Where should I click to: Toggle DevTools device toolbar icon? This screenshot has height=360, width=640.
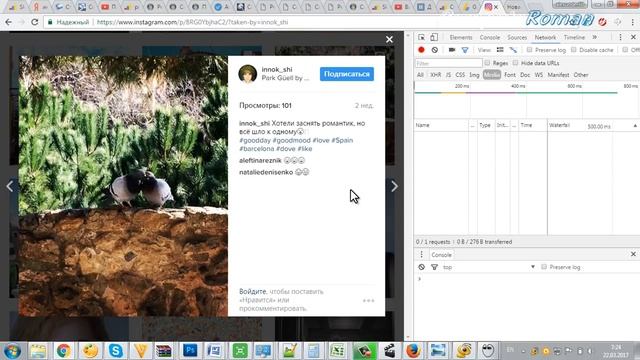[x=434, y=37]
